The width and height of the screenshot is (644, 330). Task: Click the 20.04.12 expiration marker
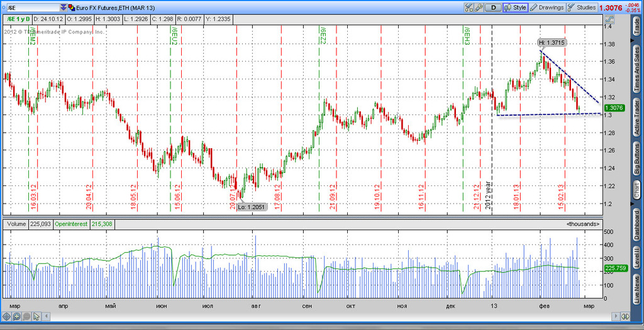click(89, 198)
